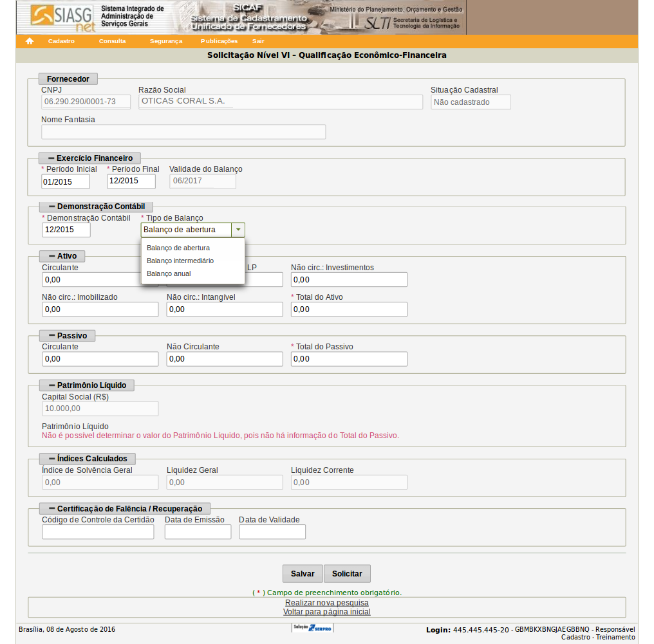654x644 pixels.
Task: Collapse the Ativo section
Action: (62, 256)
